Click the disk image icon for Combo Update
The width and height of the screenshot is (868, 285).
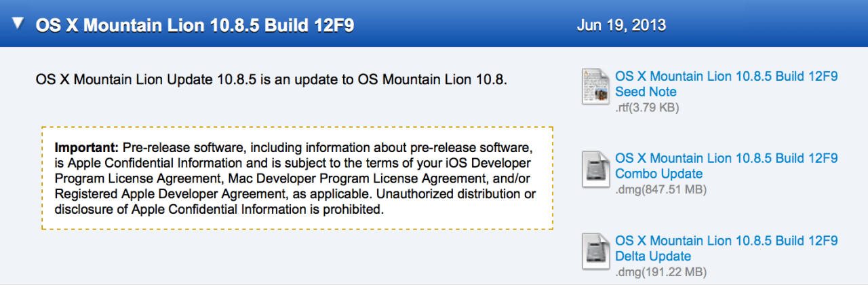595,168
